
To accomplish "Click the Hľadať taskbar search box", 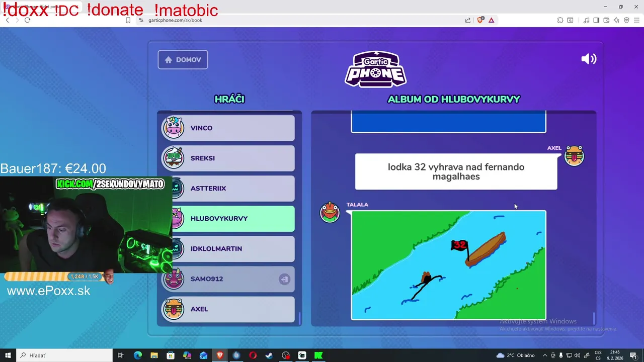I will click(x=64, y=355).
